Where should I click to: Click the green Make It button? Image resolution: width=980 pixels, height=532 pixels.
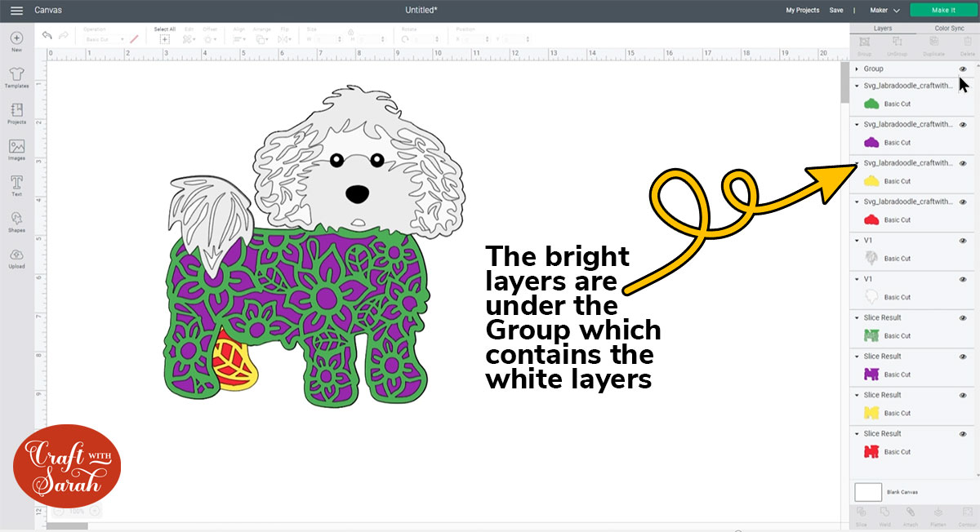[x=943, y=10]
